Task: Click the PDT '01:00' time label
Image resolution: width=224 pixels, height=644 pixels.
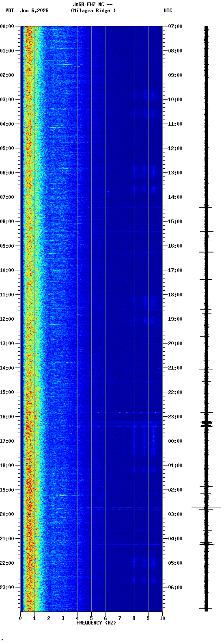Action: (x=7, y=51)
